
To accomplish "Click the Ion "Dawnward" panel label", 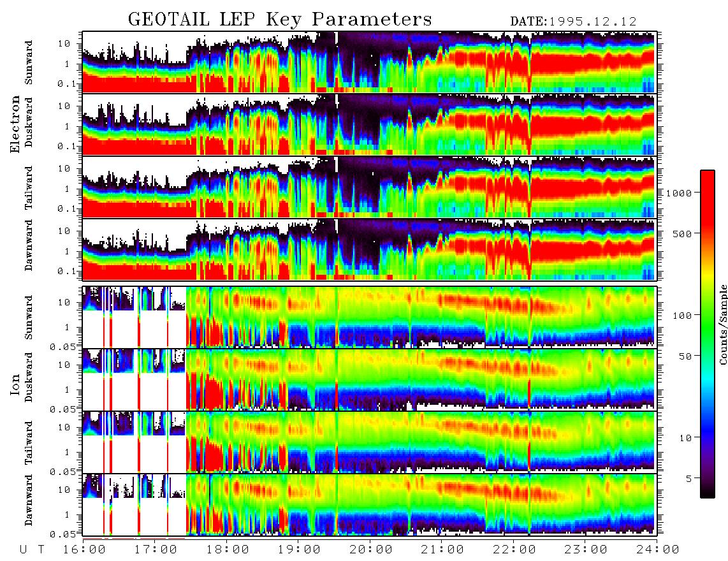I will click(x=29, y=500).
